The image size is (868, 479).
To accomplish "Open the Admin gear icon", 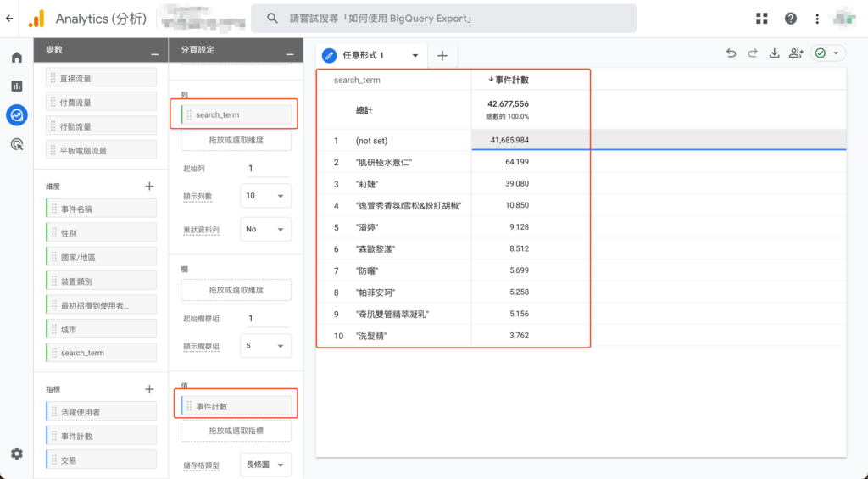I will 17,454.
